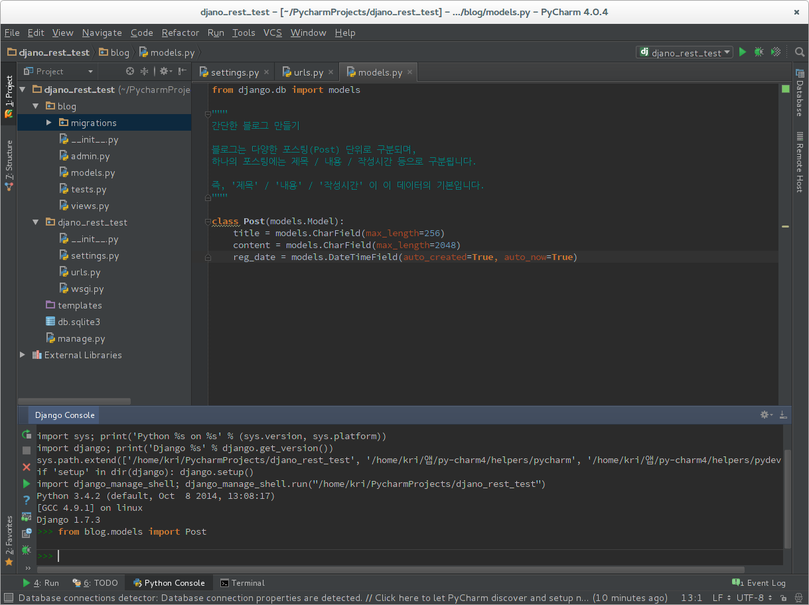This screenshot has height=605, width=809.
Task: Show console variables icon
Action: pos(26,516)
